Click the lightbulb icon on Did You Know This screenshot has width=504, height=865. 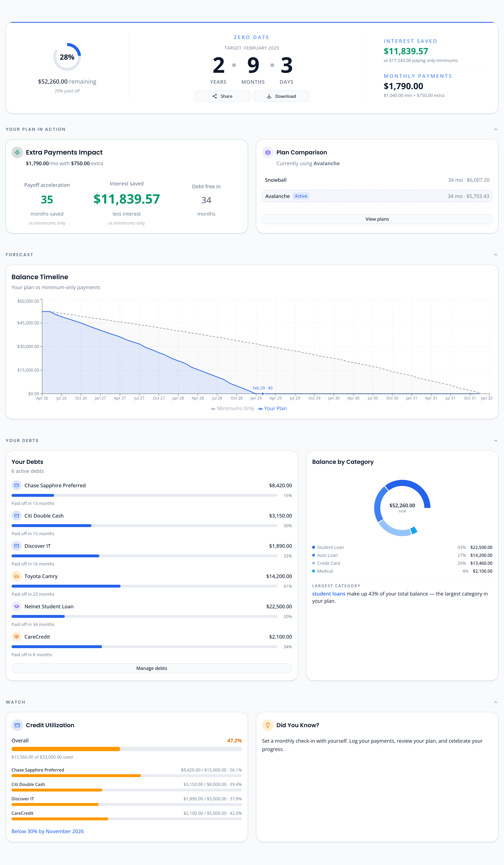pyautogui.click(x=268, y=725)
